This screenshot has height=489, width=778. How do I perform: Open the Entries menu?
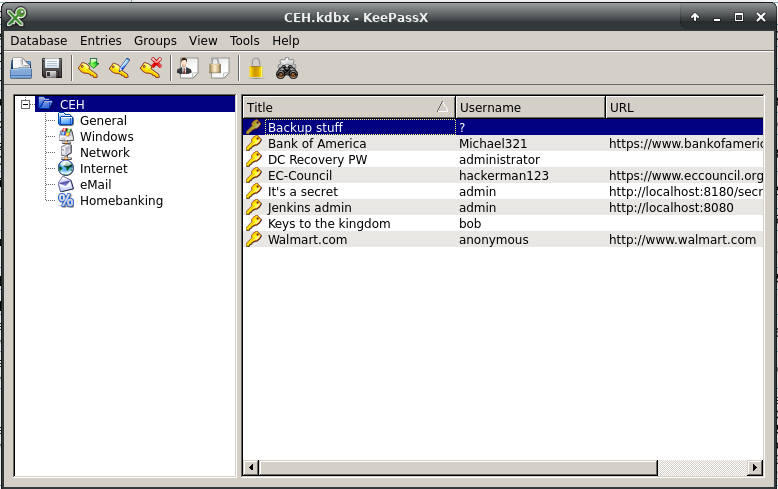(x=100, y=41)
